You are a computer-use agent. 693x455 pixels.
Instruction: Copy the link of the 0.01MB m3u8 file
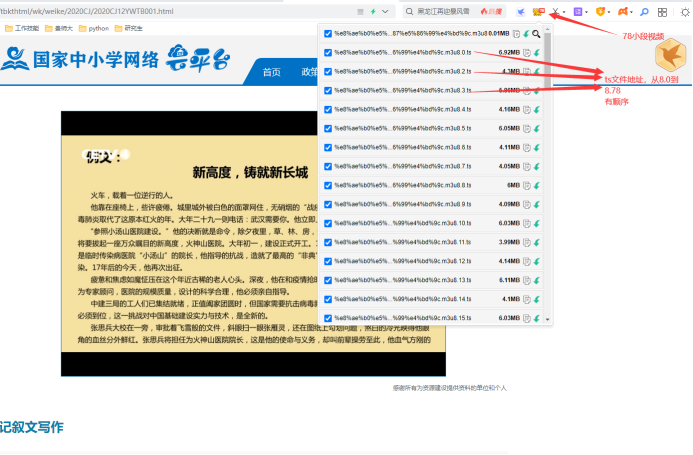tap(516, 34)
